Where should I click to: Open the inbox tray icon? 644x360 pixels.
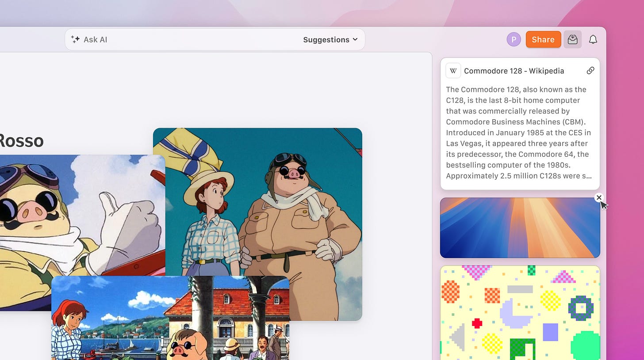tap(572, 39)
